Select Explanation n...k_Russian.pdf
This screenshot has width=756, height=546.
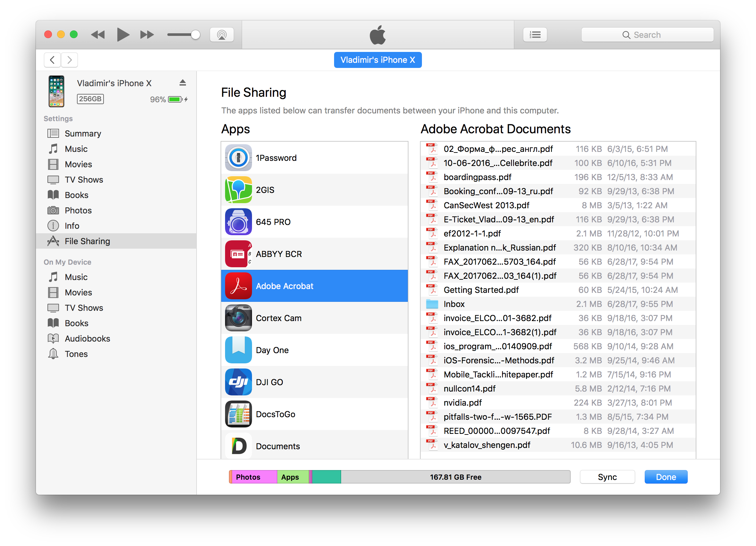coord(558,247)
